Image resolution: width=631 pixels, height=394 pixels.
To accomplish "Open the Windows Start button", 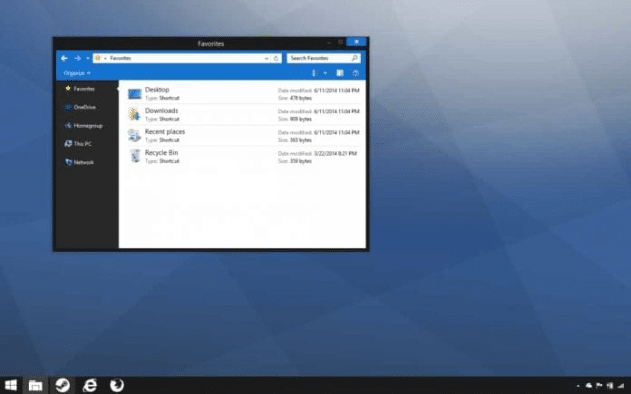I will (x=11, y=385).
